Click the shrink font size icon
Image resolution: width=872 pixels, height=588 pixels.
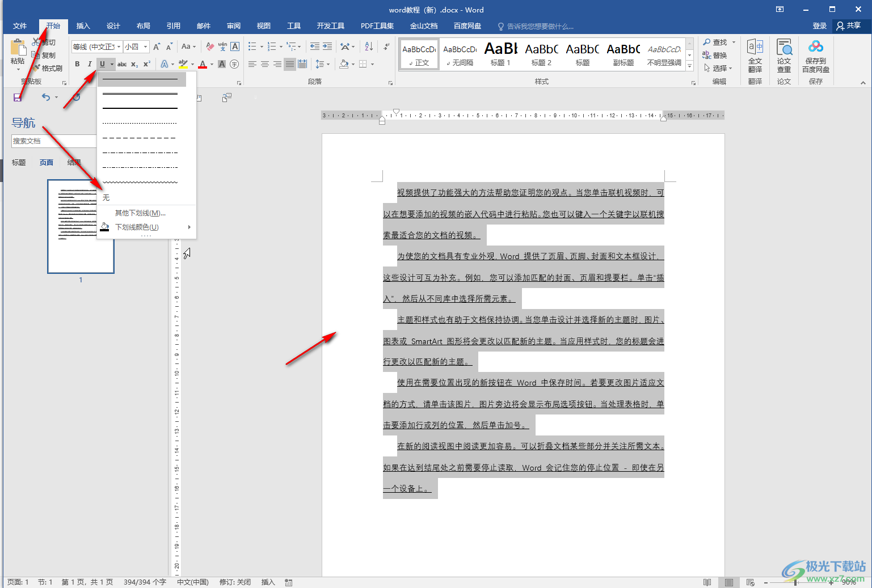[x=169, y=46]
